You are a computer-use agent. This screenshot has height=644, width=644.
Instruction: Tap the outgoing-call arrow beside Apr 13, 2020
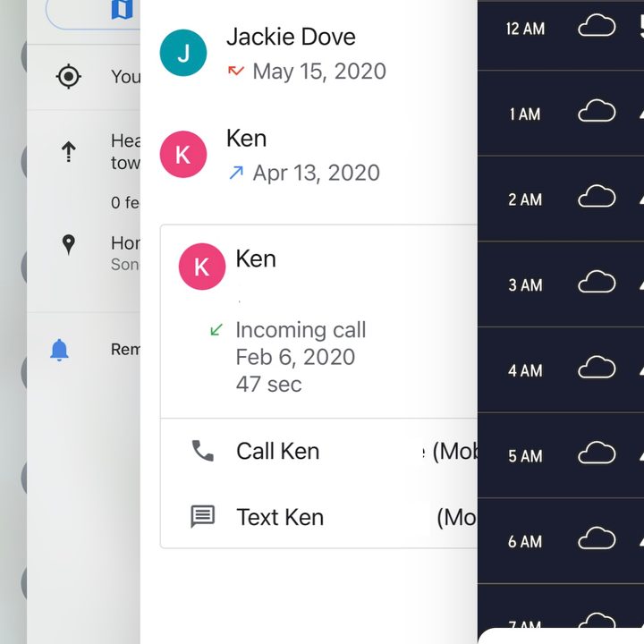click(x=236, y=173)
